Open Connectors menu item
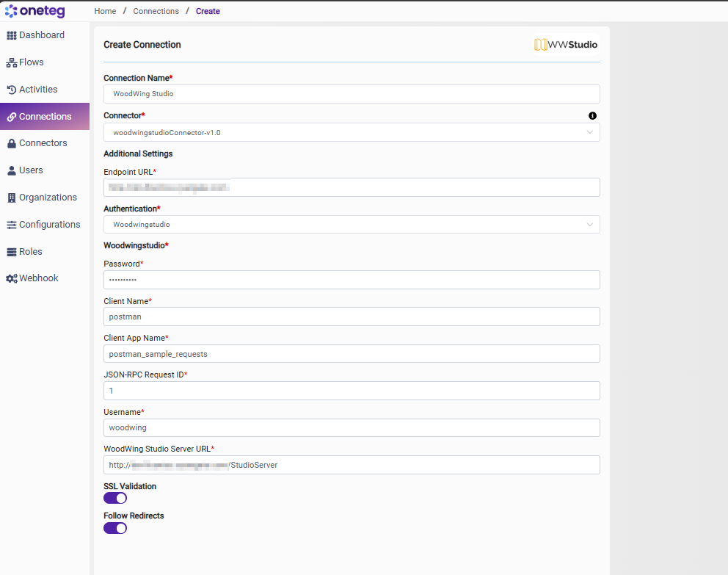728x575 pixels. click(x=45, y=143)
